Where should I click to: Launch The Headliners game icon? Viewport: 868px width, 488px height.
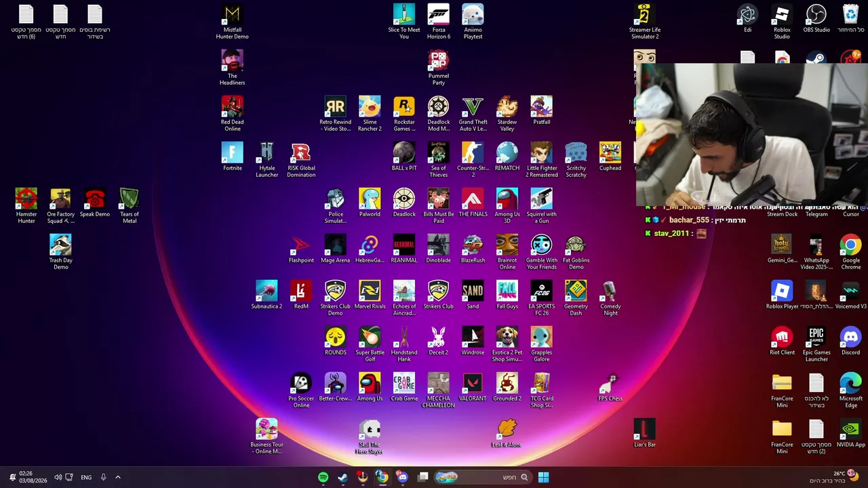(x=233, y=68)
